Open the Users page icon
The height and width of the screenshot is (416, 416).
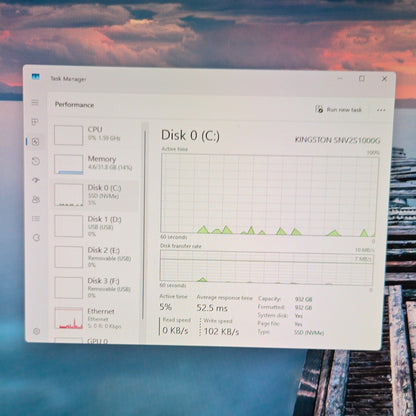coord(36,199)
